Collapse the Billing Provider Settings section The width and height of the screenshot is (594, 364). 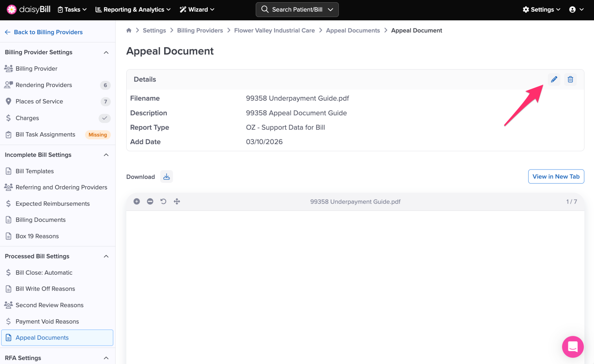(106, 52)
